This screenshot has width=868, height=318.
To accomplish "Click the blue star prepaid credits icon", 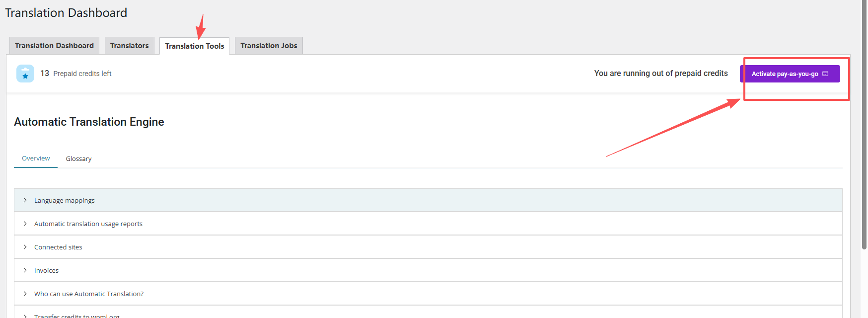I will pyautogui.click(x=25, y=74).
